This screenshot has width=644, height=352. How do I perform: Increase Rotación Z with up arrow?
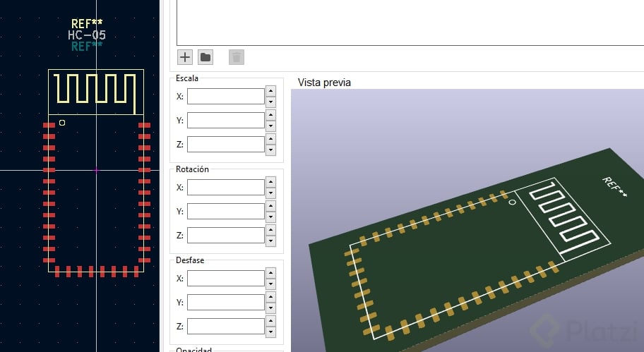(270, 230)
